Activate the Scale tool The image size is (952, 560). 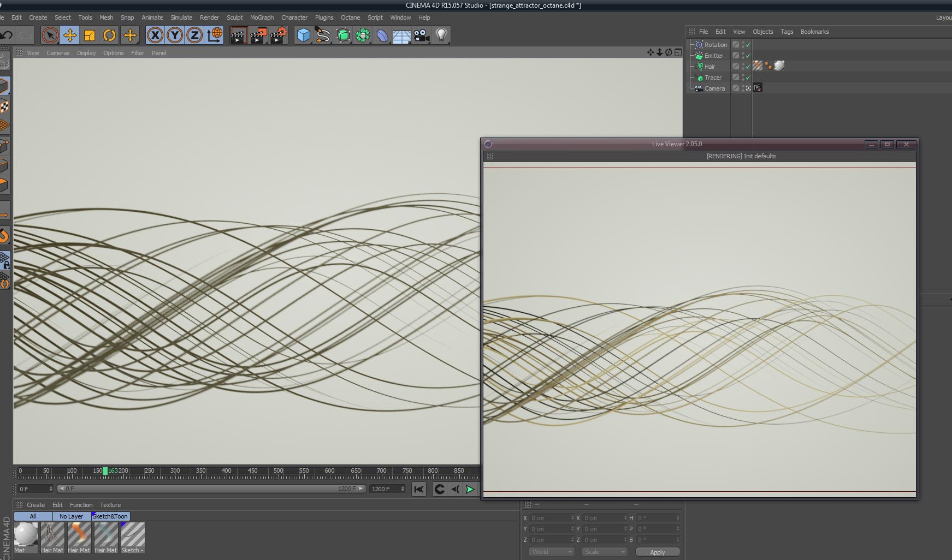pos(90,35)
